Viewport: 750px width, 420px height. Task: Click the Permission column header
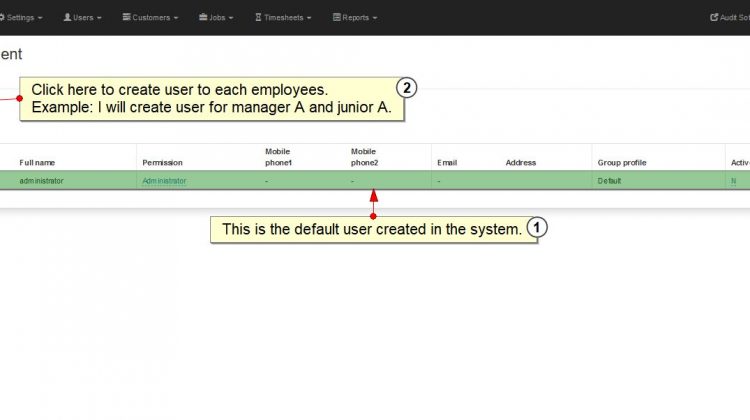point(162,163)
